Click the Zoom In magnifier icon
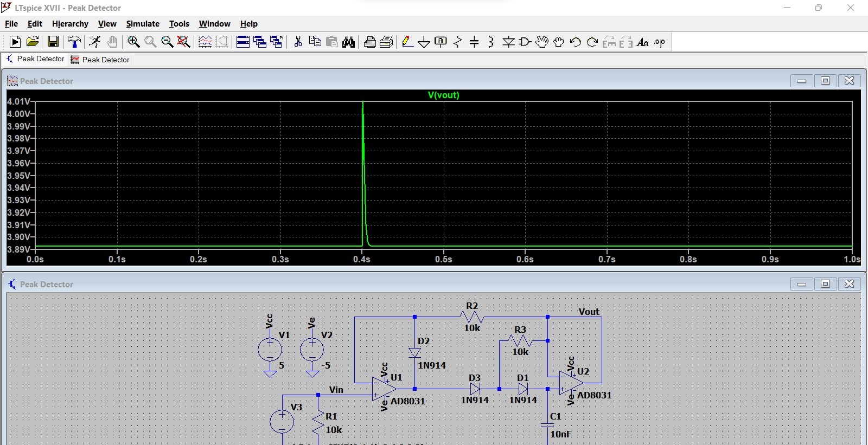This screenshot has width=868, height=445. (133, 42)
